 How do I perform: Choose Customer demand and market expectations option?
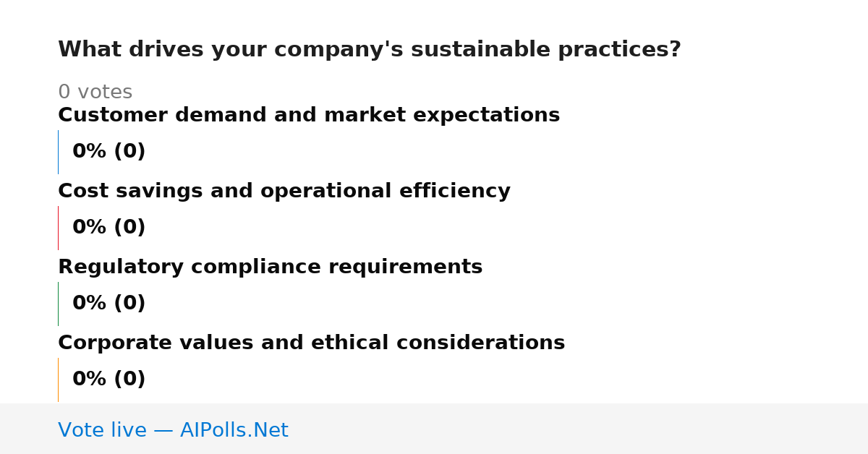(309, 116)
